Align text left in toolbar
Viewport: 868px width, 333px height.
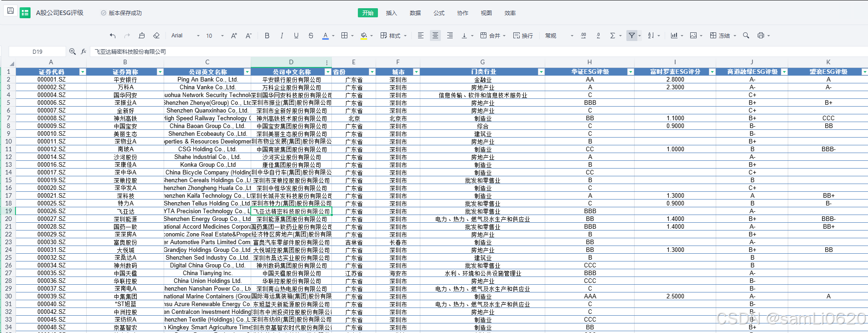point(421,36)
